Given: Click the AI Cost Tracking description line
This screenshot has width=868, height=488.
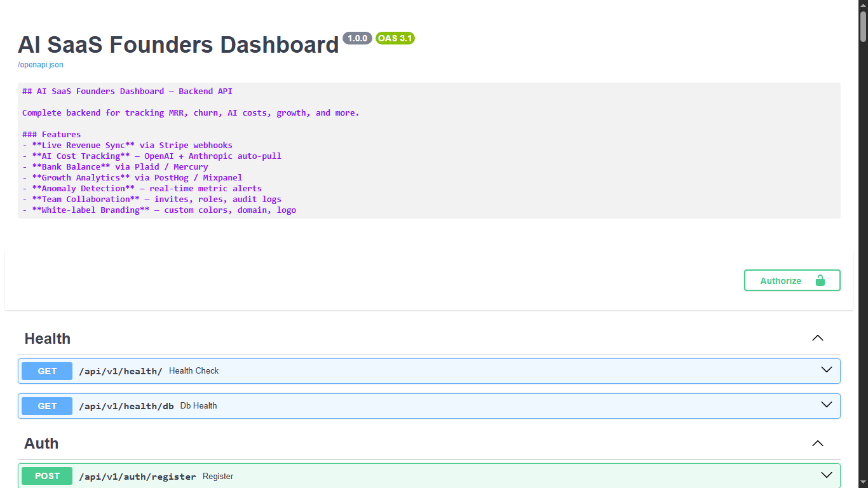Looking at the screenshot, I should pyautogui.click(x=152, y=156).
